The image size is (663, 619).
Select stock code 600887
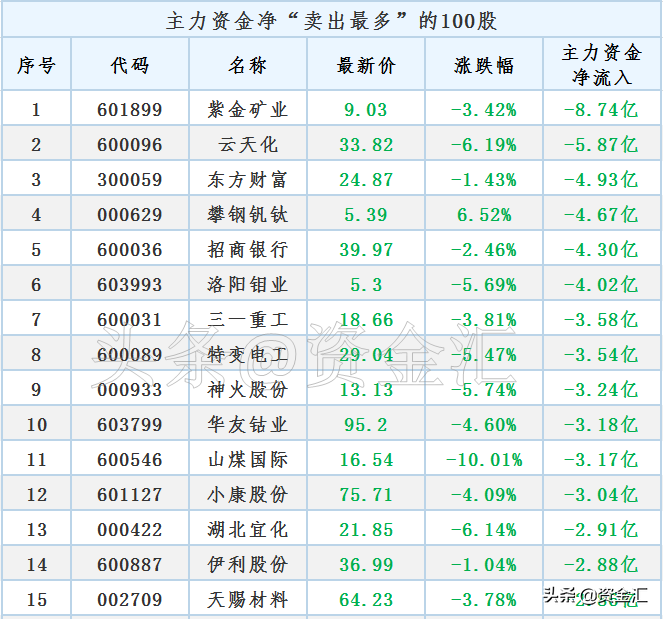130,565
